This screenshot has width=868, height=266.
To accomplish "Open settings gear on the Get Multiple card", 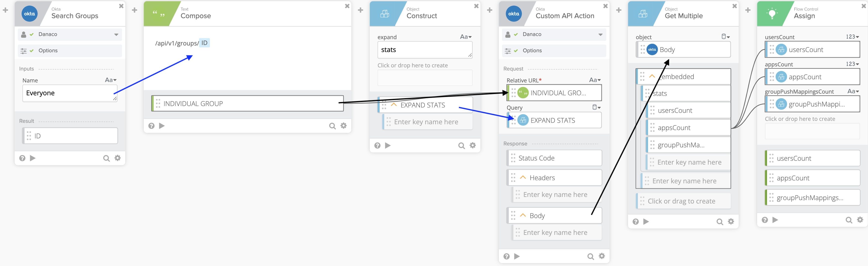I will point(731,221).
